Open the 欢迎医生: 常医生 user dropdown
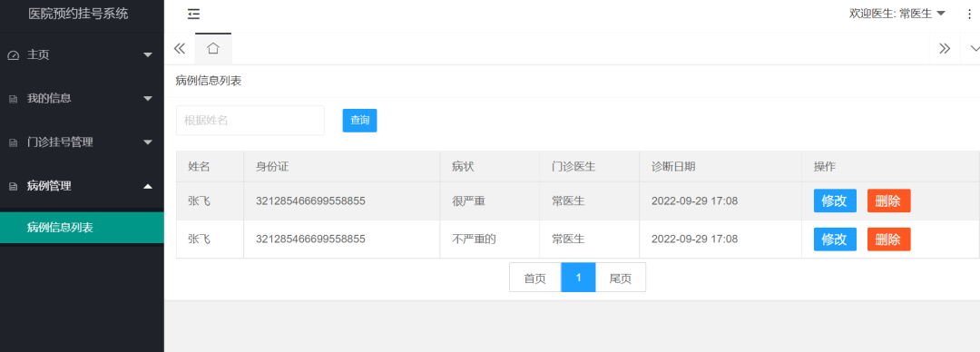Viewport: 980px width, 352px height. click(x=897, y=14)
